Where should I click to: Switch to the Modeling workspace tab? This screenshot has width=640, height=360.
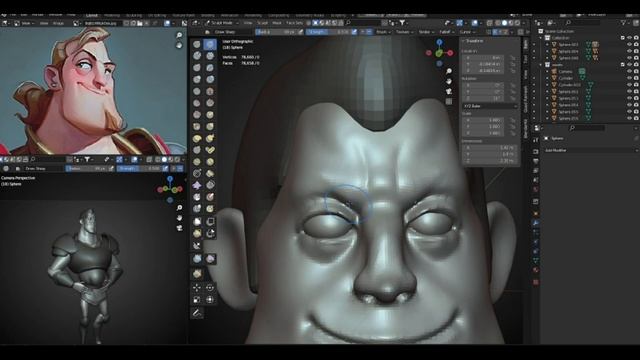[112, 15]
